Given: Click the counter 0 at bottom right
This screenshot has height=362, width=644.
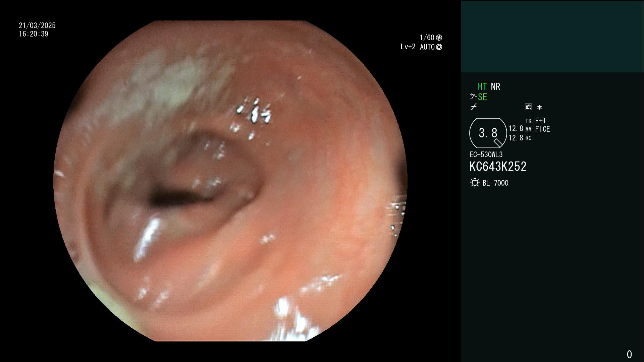Looking at the screenshot, I should click(x=629, y=354).
